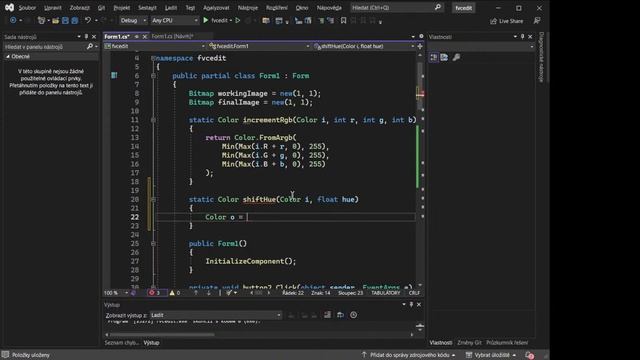Close the Sada nástrojů panel

[94, 37]
